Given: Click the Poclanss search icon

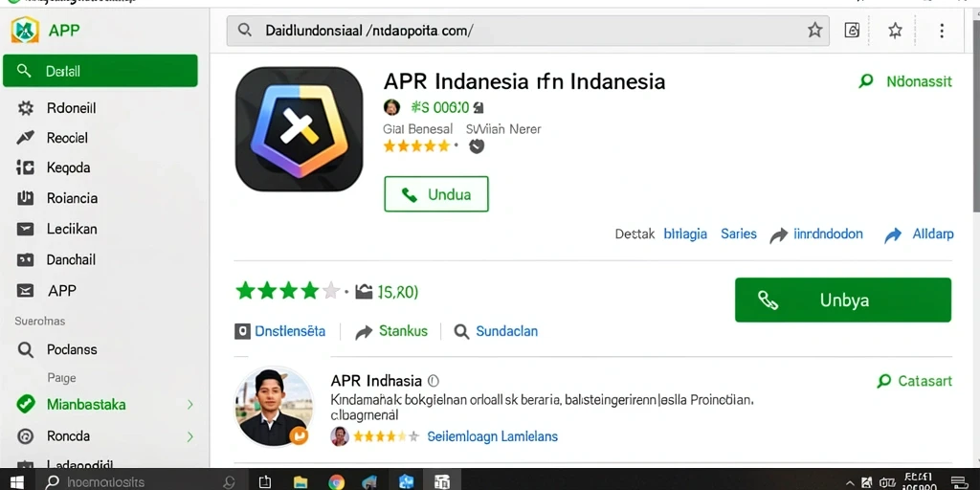Looking at the screenshot, I should pyautogui.click(x=26, y=349).
